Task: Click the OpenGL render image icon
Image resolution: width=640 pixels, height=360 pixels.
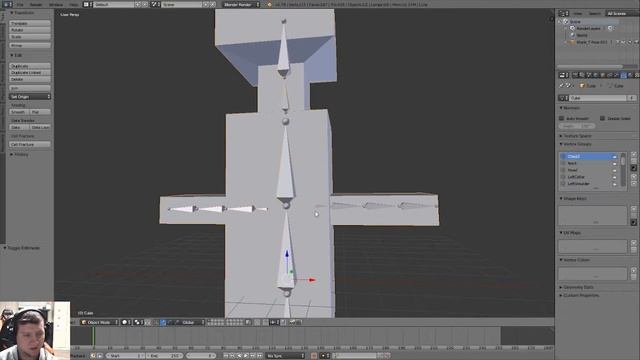Action: point(293,322)
